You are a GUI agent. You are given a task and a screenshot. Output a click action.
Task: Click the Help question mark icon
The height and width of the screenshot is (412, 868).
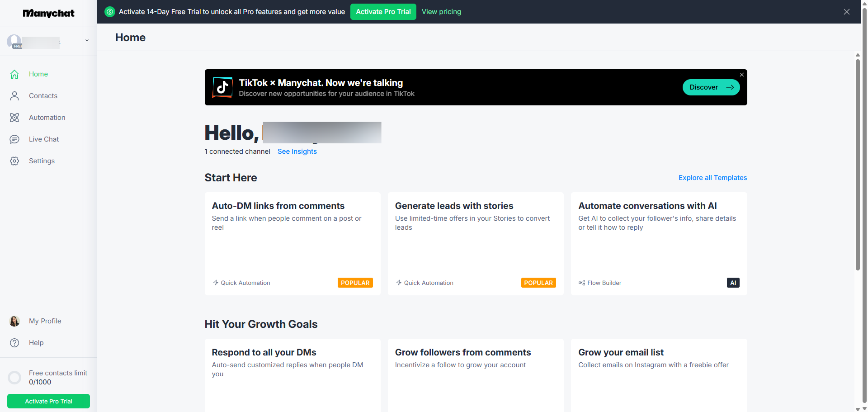pos(14,343)
